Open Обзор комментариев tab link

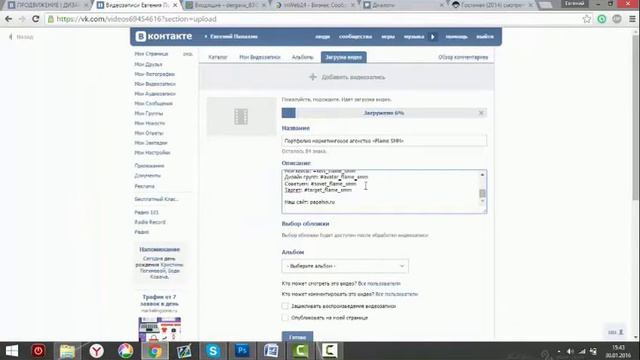click(x=463, y=57)
